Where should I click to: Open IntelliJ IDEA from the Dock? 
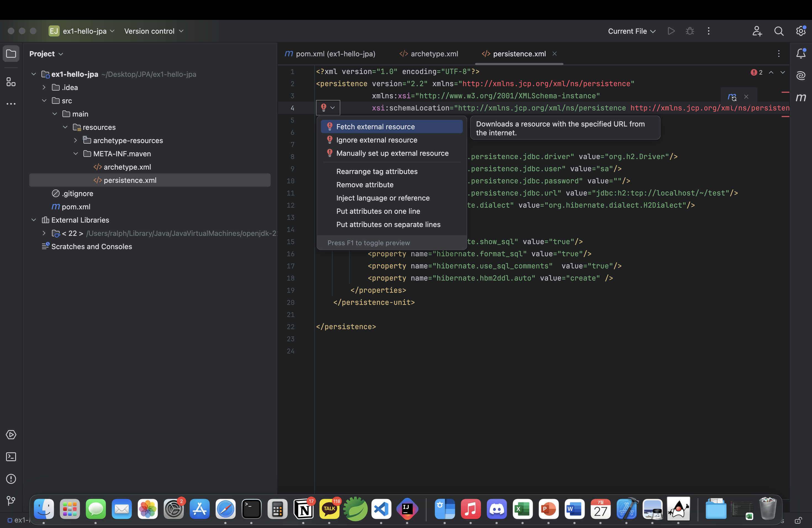tap(407, 509)
